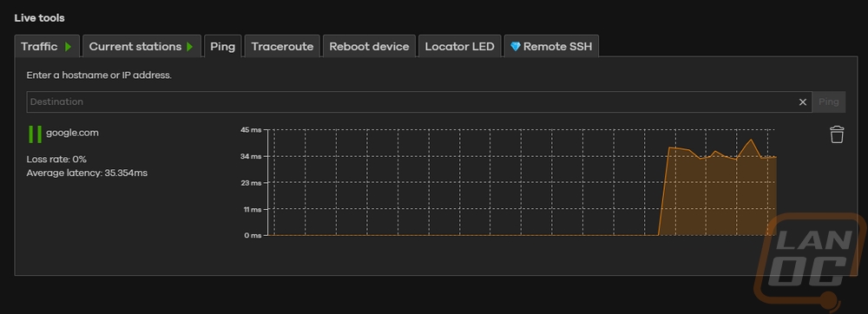868x314 pixels.
Task: Select the google.com hostname label
Action: [73, 133]
